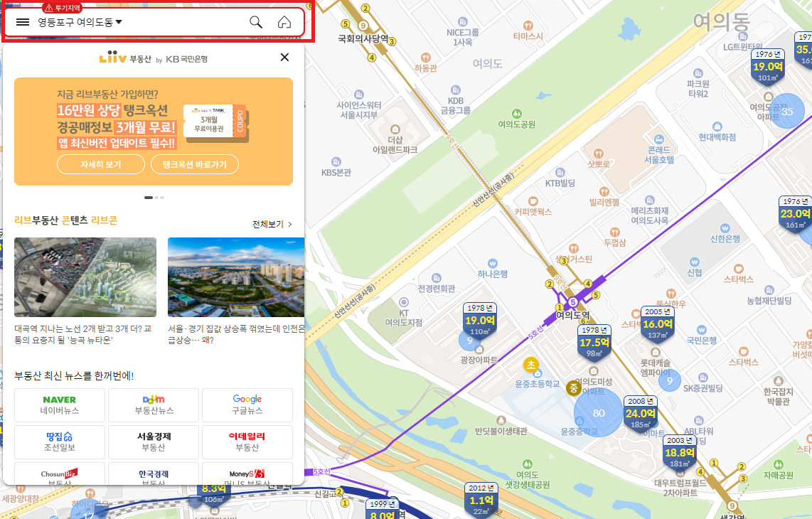Viewport: 812px width, 519px height.
Task: Click the 여의도역 line 5 station icon
Action: [x=573, y=302]
